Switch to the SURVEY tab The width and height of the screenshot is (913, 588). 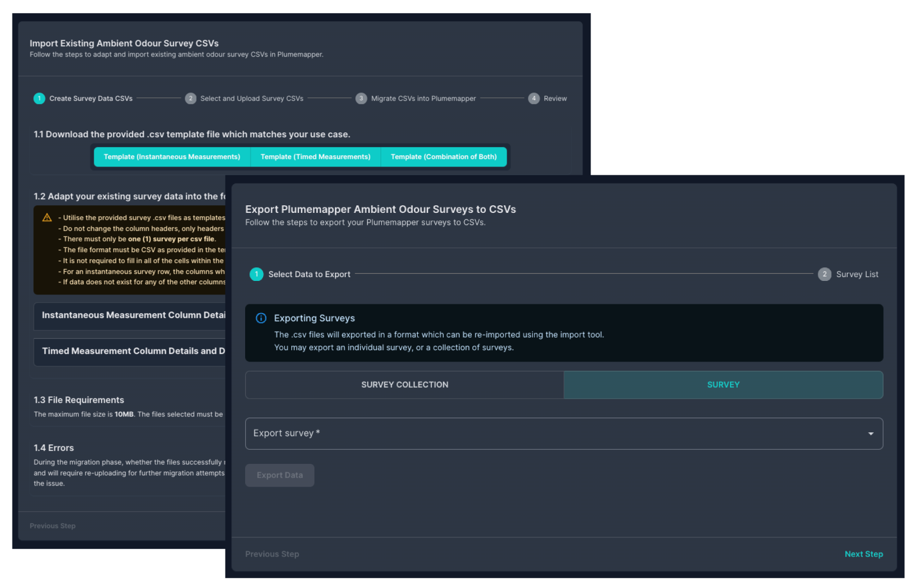click(x=723, y=385)
